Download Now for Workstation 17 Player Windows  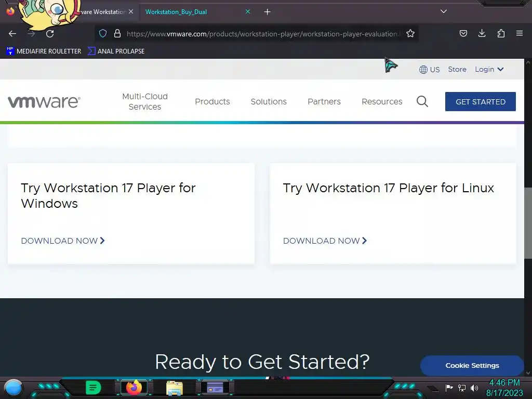tap(63, 241)
